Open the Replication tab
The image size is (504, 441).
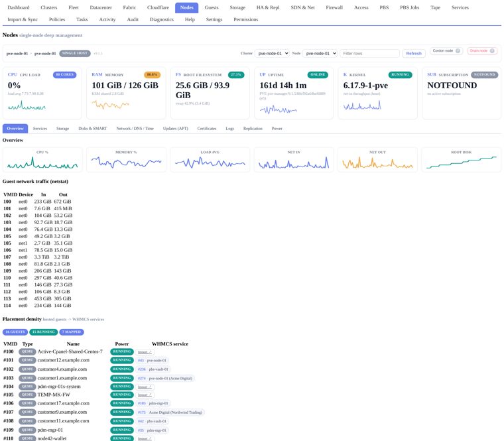(x=253, y=128)
